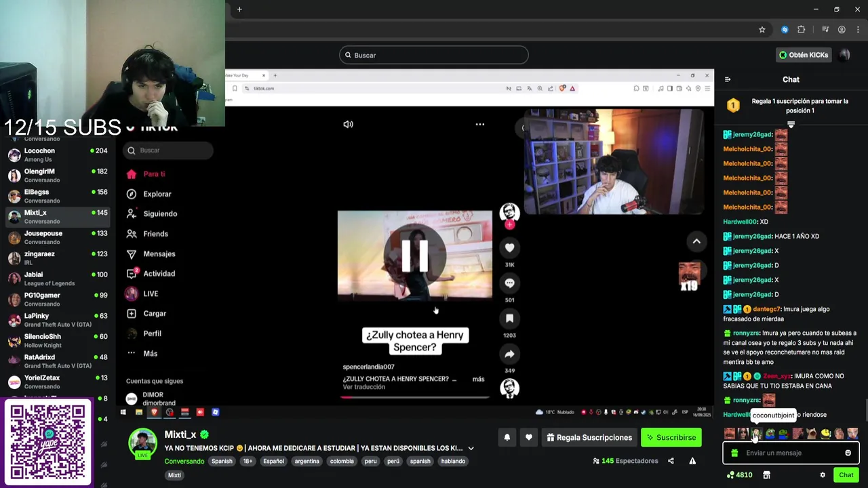Click the green Chat send button
The image size is (868, 488).
846,475
